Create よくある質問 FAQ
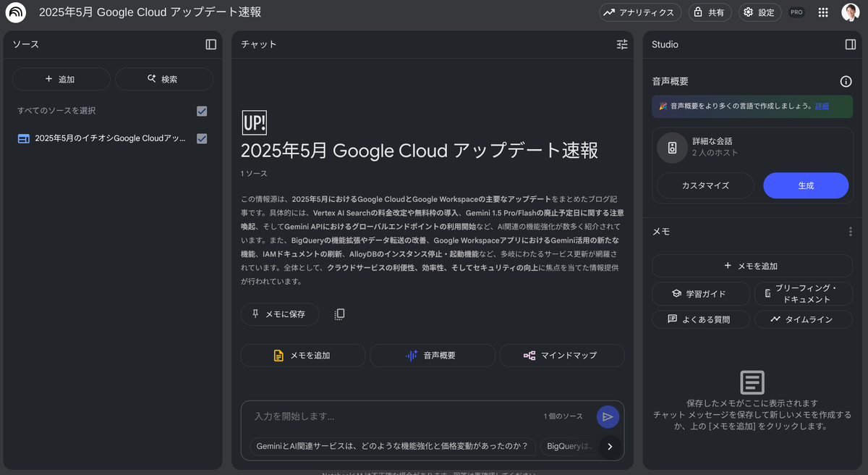868x475 pixels. click(700, 319)
